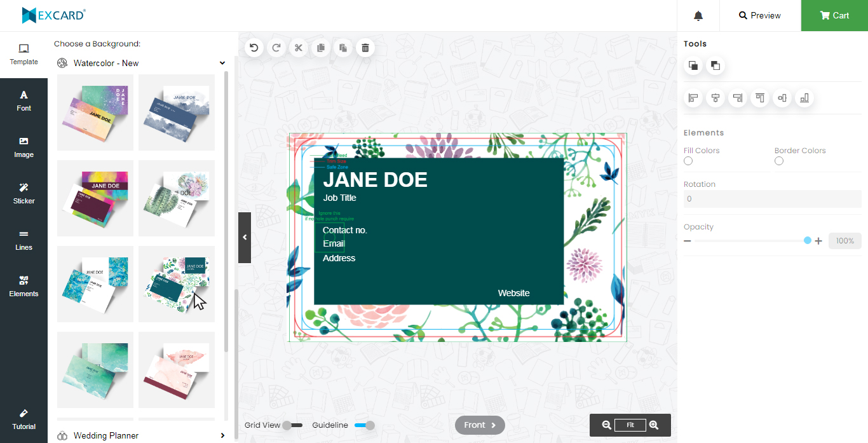Choose the mint green watercolor background
This screenshot has width=868, height=443.
pos(95,370)
